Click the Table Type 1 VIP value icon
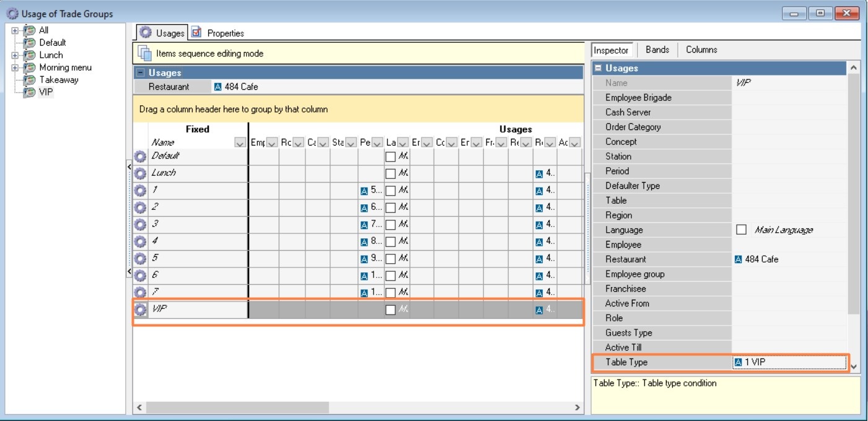 [x=738, y=363]
